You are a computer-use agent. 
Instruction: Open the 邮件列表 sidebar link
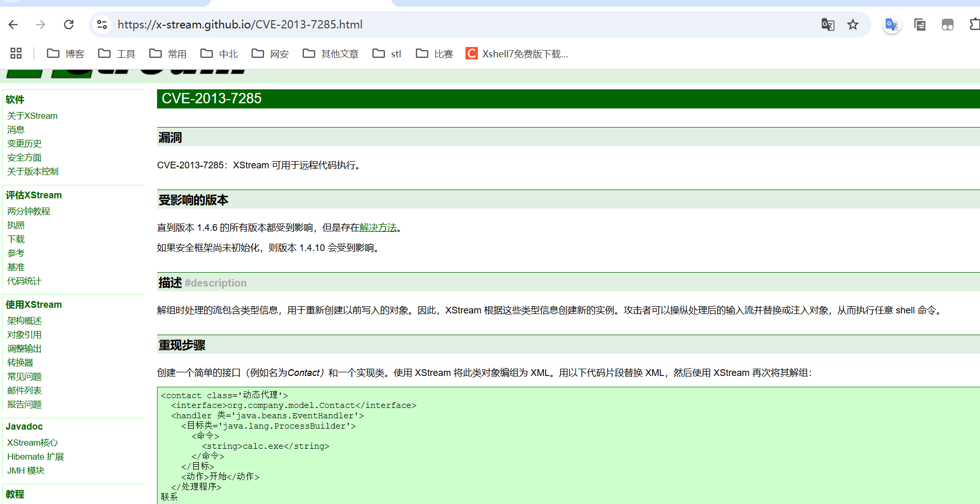click(x=24, y=390)
